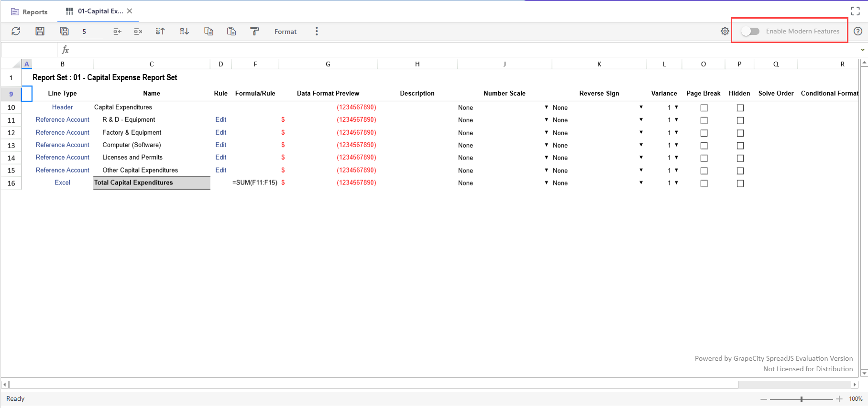
Task: Click the Report Set title cell
Action: coord(105,77)
